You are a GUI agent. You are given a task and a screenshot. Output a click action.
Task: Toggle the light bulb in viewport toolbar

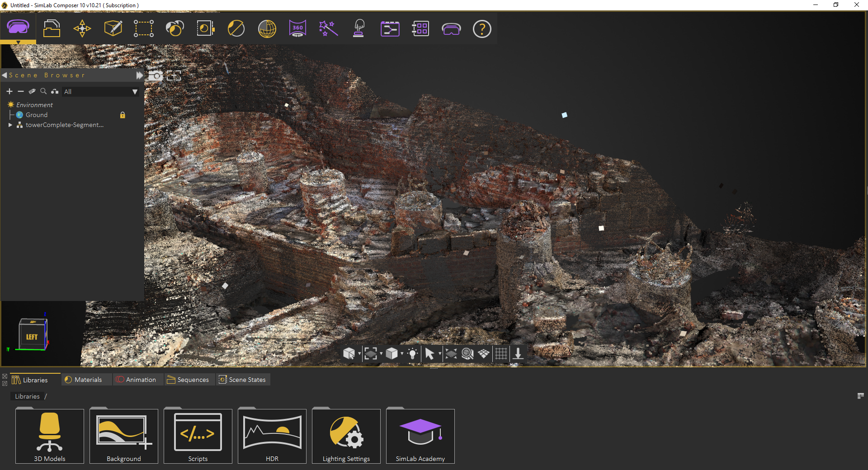(x=412, y=353)
